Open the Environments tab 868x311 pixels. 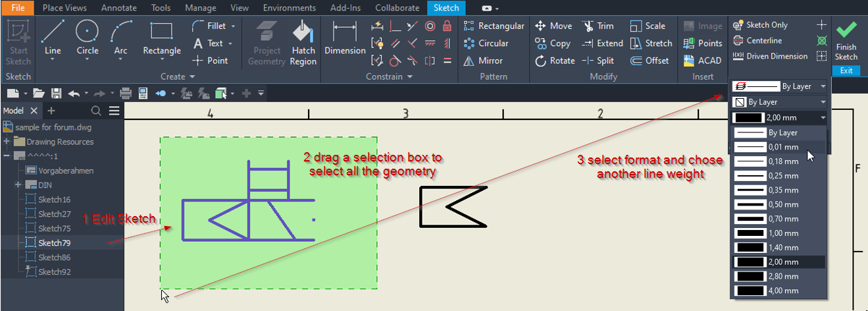[289, 8]
